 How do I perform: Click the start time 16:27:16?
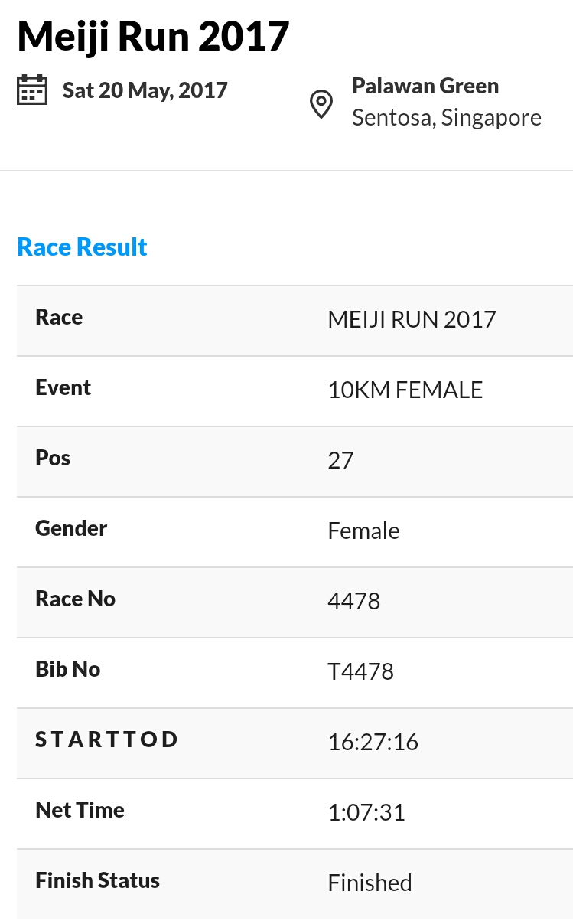pyautogui.click(x=373, y=742)
